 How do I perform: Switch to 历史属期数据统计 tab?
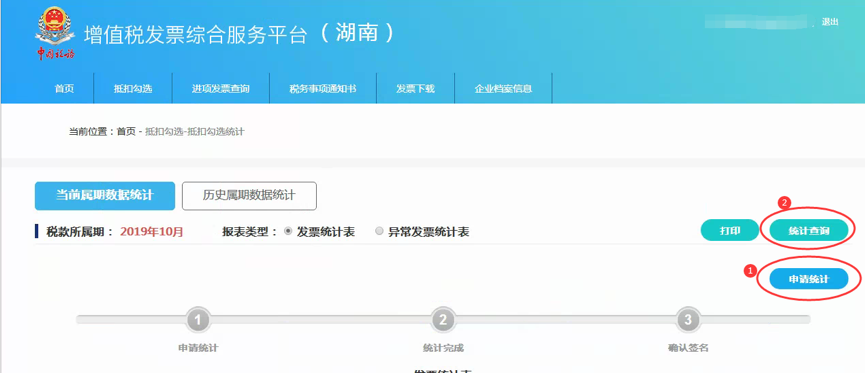click(x=249, y=196)
